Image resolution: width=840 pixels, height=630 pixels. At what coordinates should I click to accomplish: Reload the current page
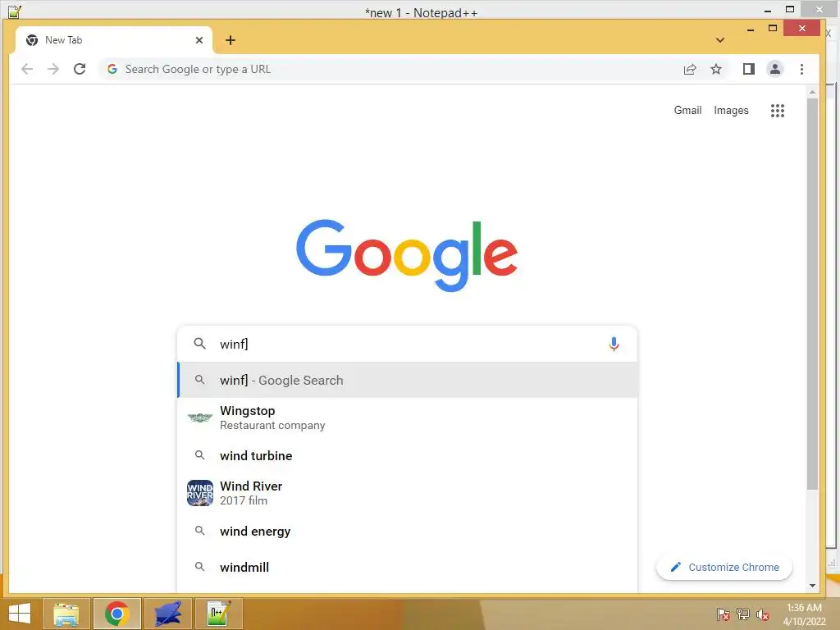point(80,69)
